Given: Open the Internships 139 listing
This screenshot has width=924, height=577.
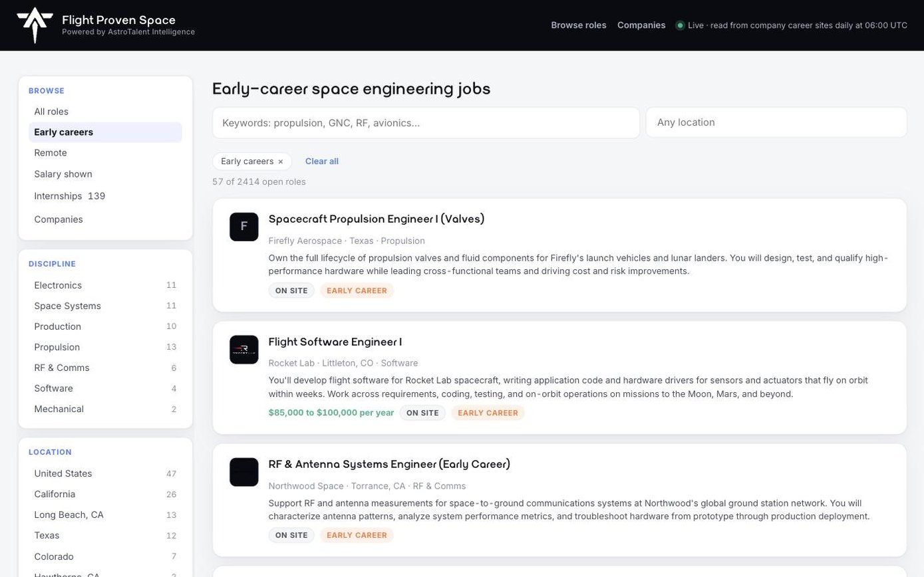Looking at the screenshot, I should [105, 196].
